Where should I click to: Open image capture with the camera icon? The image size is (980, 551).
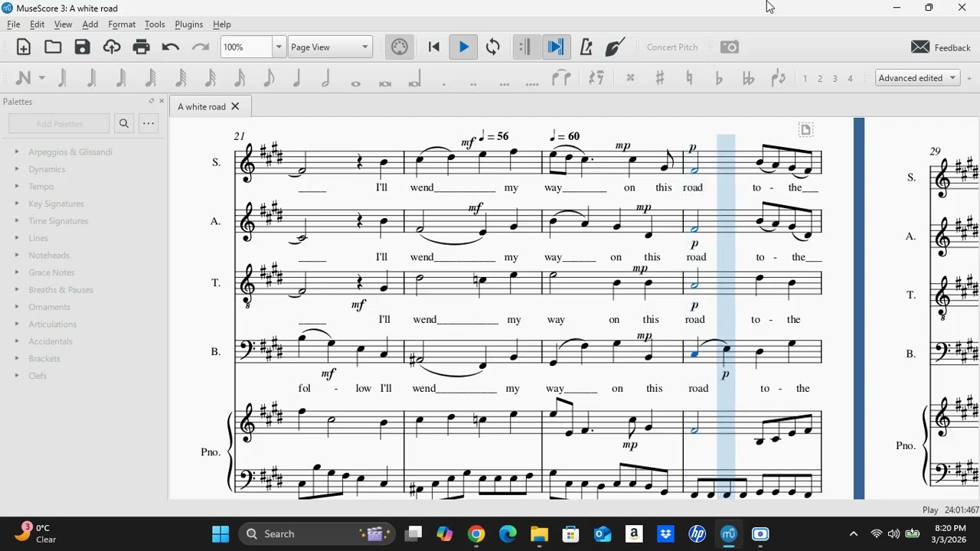[730, 47]
